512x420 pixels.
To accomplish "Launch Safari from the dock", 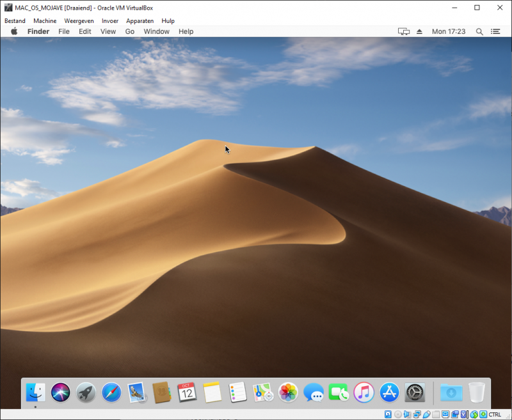I will (111, 392).
